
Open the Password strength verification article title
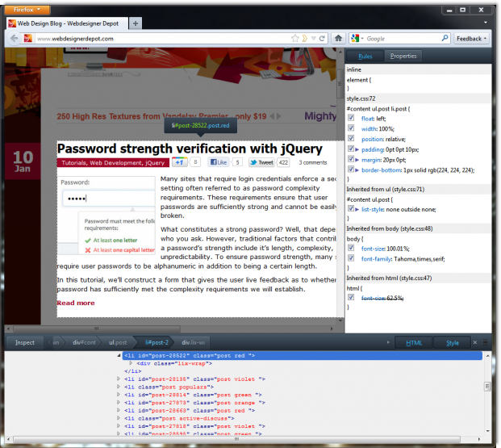[190, 149]
